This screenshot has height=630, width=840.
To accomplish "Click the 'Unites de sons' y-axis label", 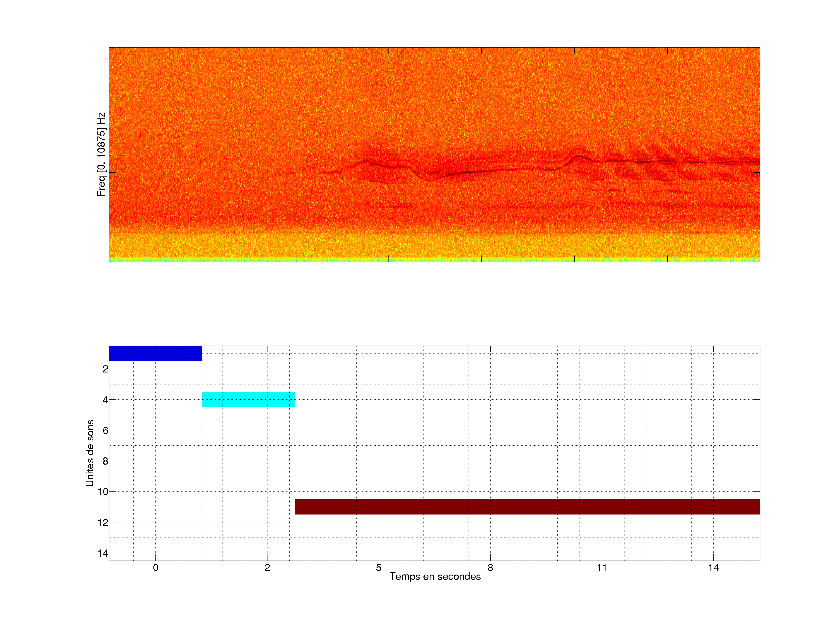I will coord(90,453).
